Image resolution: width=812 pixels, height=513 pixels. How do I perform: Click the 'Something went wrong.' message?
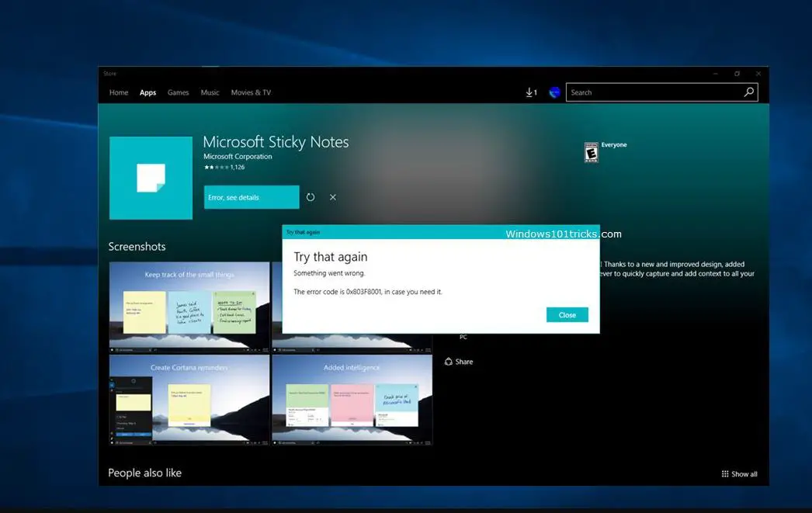pos(329,273)
